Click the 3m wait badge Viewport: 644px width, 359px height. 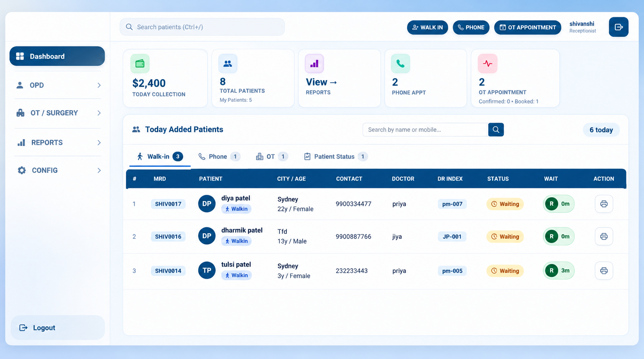(559, 270)
